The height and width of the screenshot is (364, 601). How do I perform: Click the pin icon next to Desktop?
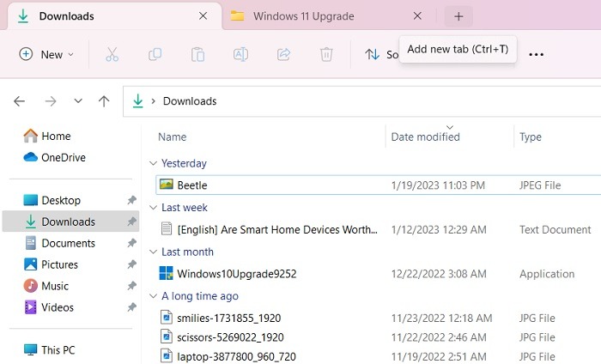tap(132, 200)
